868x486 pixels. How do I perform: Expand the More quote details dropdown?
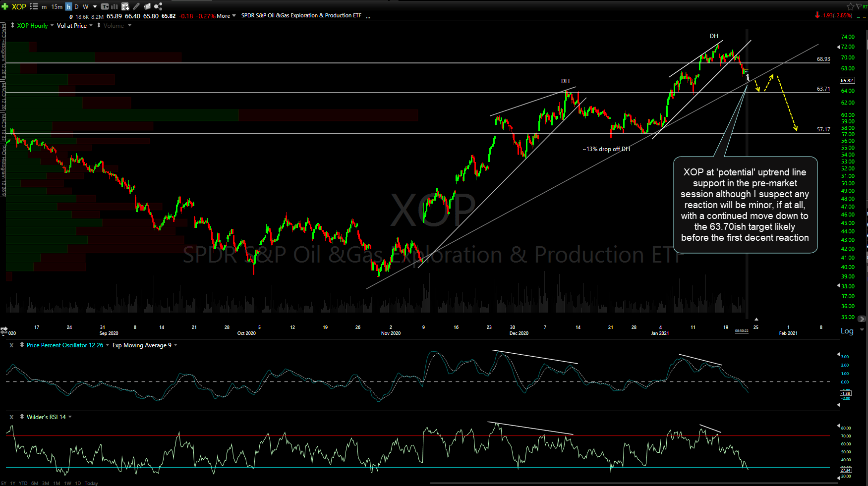point(226,16)
